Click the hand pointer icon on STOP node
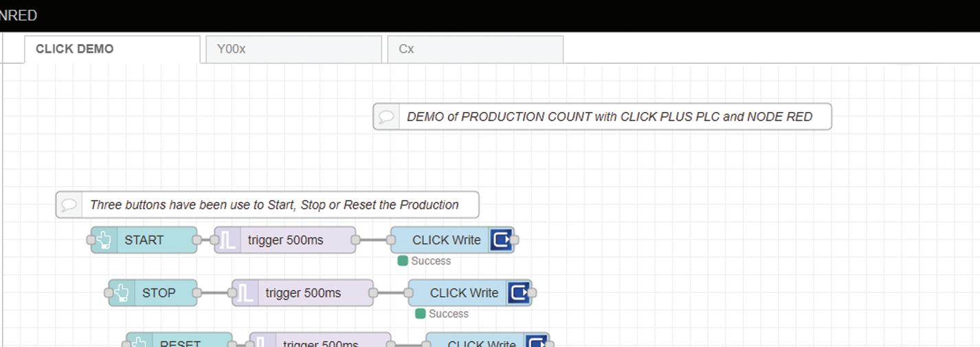980x347 pixels. (x=122, y=293)
